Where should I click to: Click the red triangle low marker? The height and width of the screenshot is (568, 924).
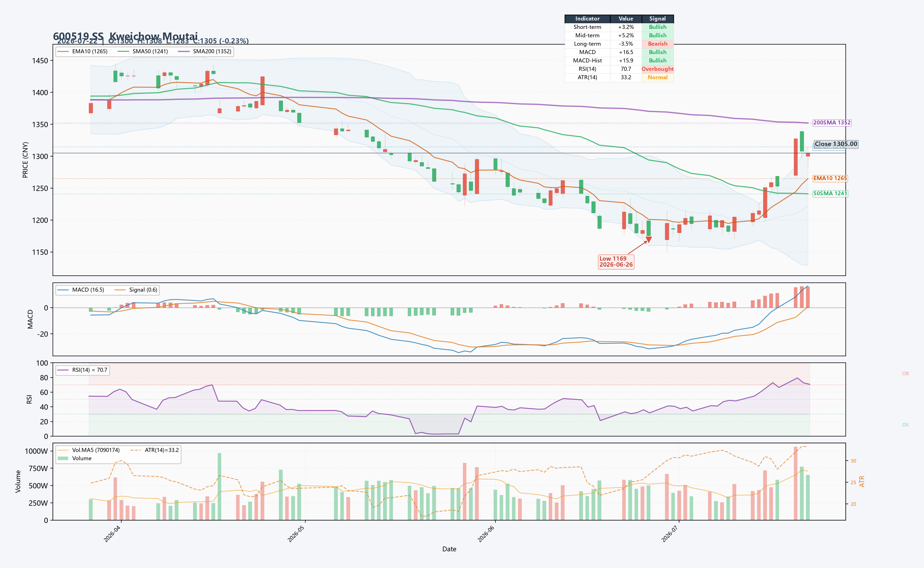[x=648, y=239]
